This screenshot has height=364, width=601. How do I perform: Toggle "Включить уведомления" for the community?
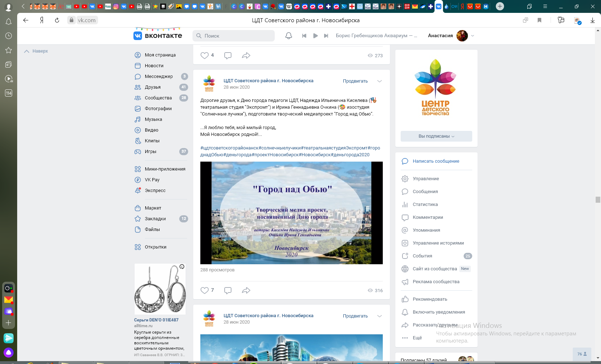[x=439, y=312]
